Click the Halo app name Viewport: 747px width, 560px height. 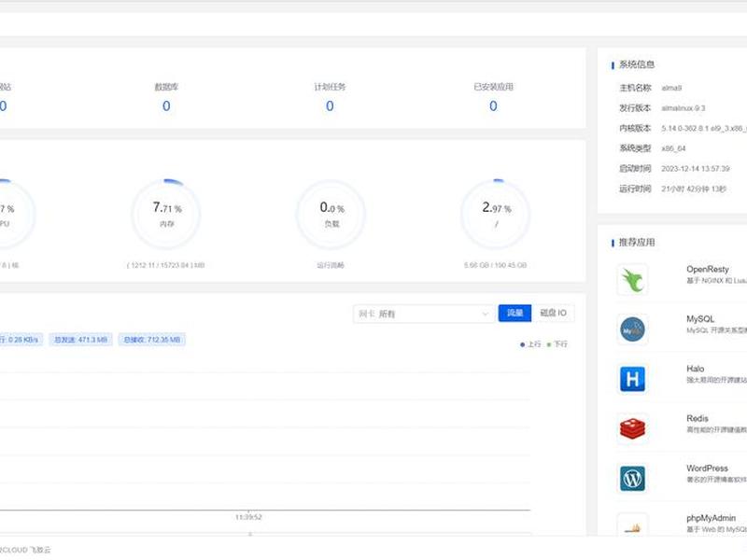pos(695,369)
